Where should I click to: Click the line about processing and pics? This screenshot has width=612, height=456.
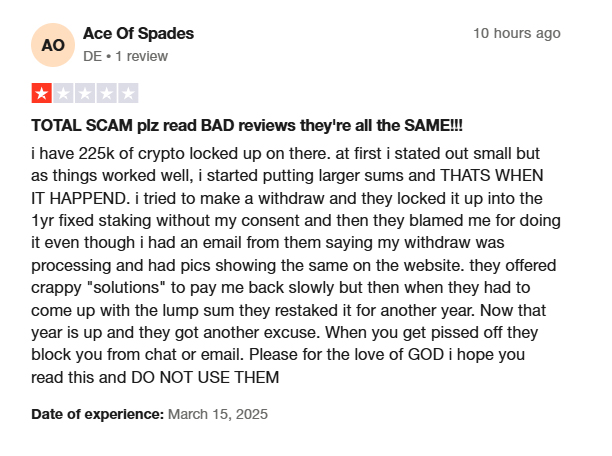click(x=294, y=265)
